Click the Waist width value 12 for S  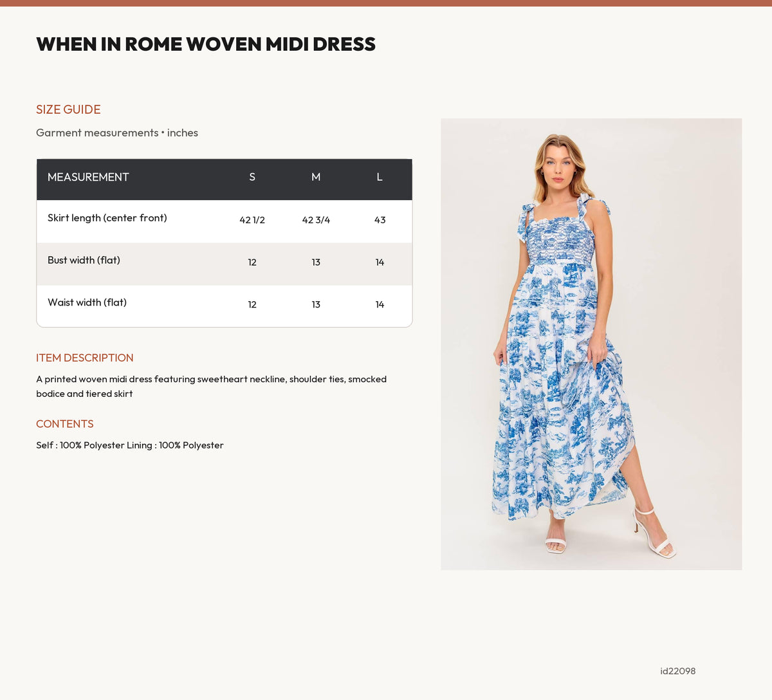[252, 305]
